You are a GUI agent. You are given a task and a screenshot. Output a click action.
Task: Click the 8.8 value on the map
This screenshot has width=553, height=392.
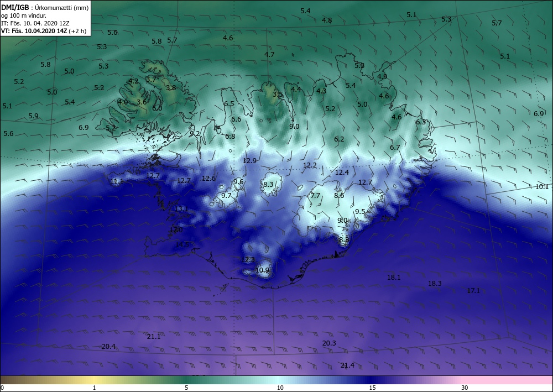tap(344, 240)
